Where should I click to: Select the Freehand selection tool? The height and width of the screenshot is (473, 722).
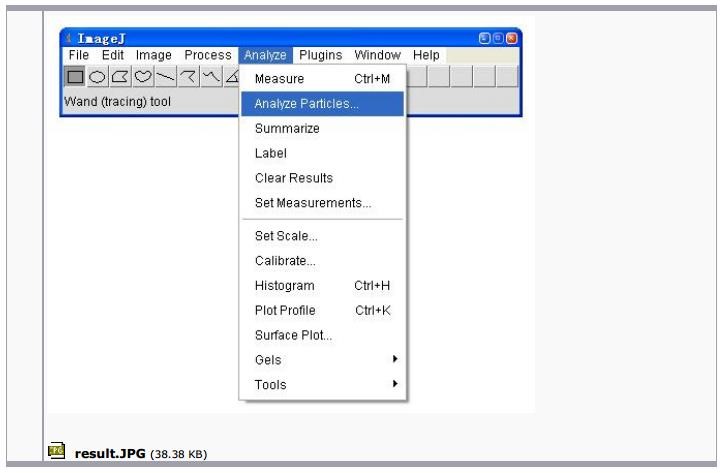[x=143, y=76]
